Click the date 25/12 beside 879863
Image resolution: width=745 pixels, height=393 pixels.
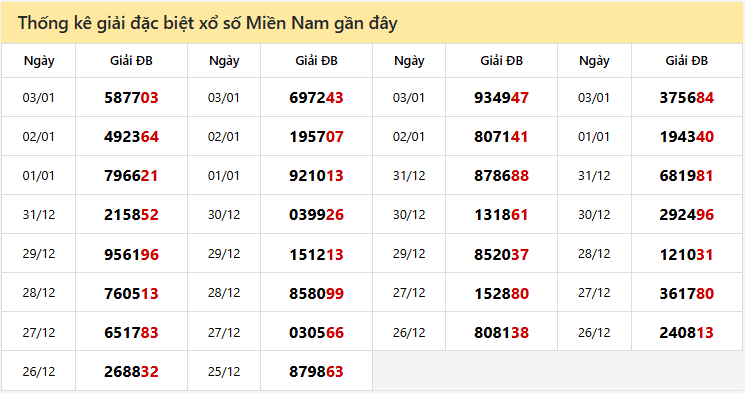tap(224, 372)
